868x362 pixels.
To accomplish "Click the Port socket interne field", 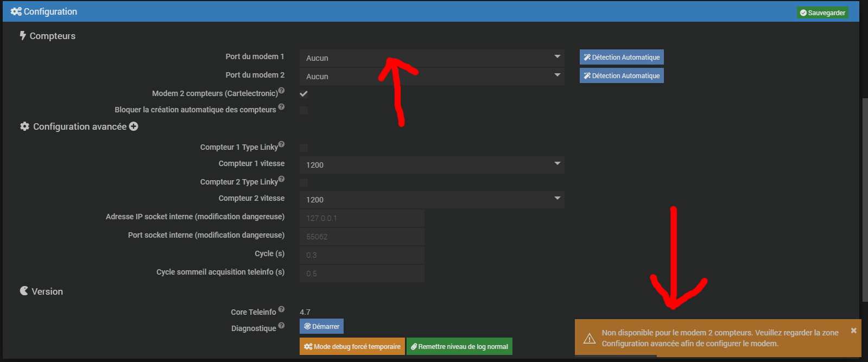I will pyautogui.click(x=362, y=236).
